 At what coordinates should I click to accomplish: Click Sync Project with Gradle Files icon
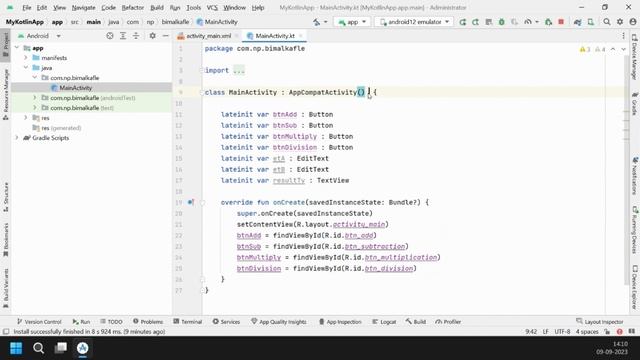click(578, 22)
